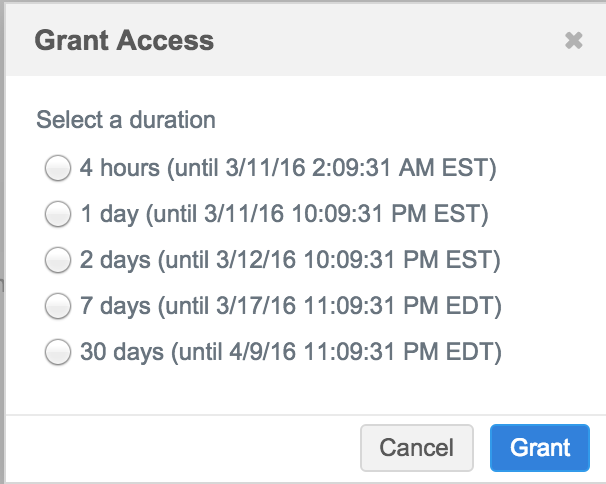The width and height of the screenshot is (606, 484).
Task: Click the "4 hours" label text
Action: pos(119,168)
